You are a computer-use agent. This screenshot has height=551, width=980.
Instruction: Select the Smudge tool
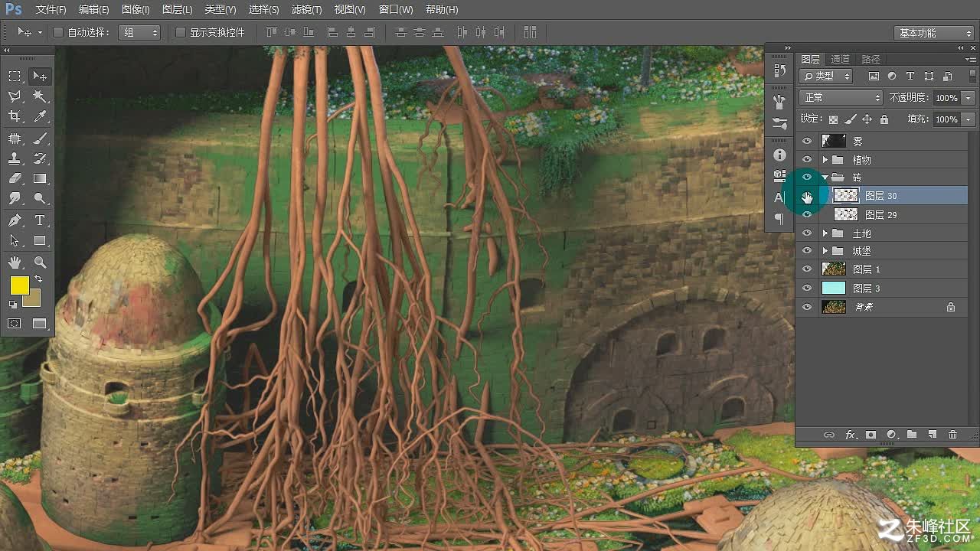[x=15, y=198]
